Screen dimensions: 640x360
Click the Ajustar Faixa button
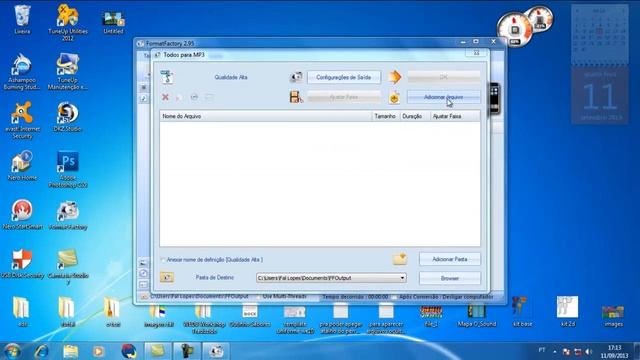click(344, 97)
